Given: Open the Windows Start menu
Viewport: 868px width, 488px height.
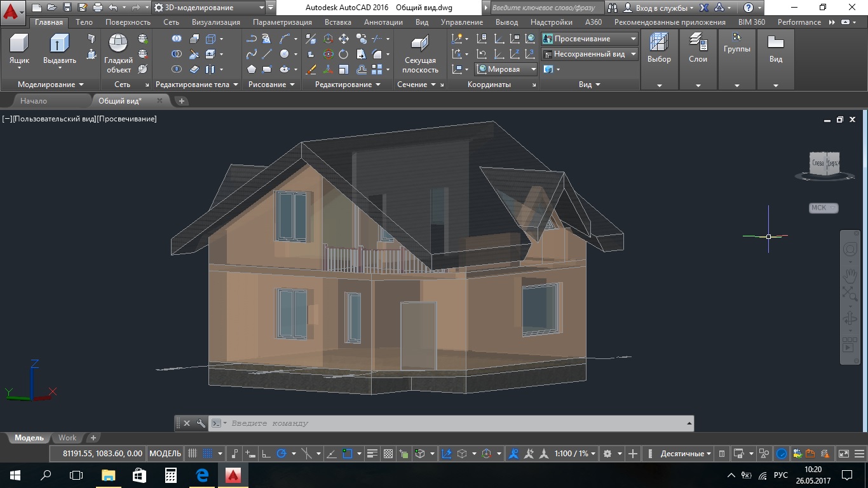Looking at the screenshot, I should (15, 475).
